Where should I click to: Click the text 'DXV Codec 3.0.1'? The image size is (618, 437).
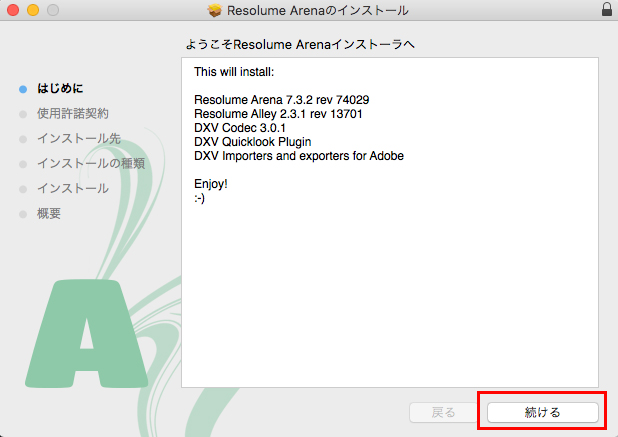[x=240, y=128]
